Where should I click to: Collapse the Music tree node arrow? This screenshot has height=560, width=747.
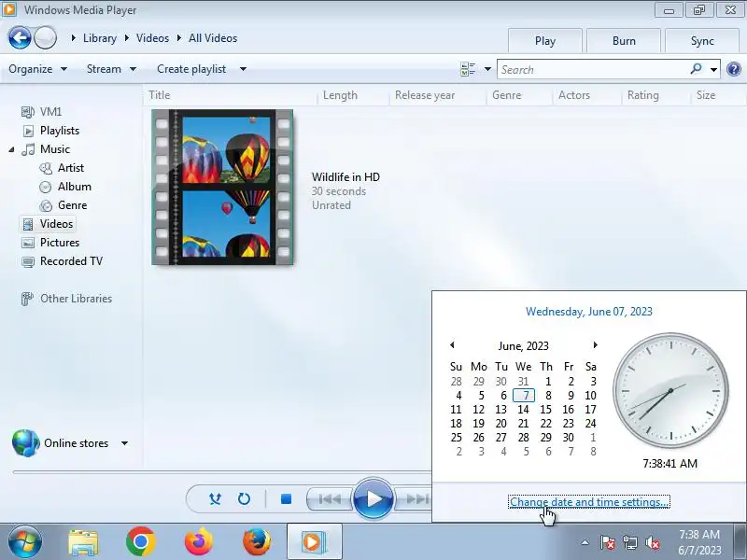11,149
